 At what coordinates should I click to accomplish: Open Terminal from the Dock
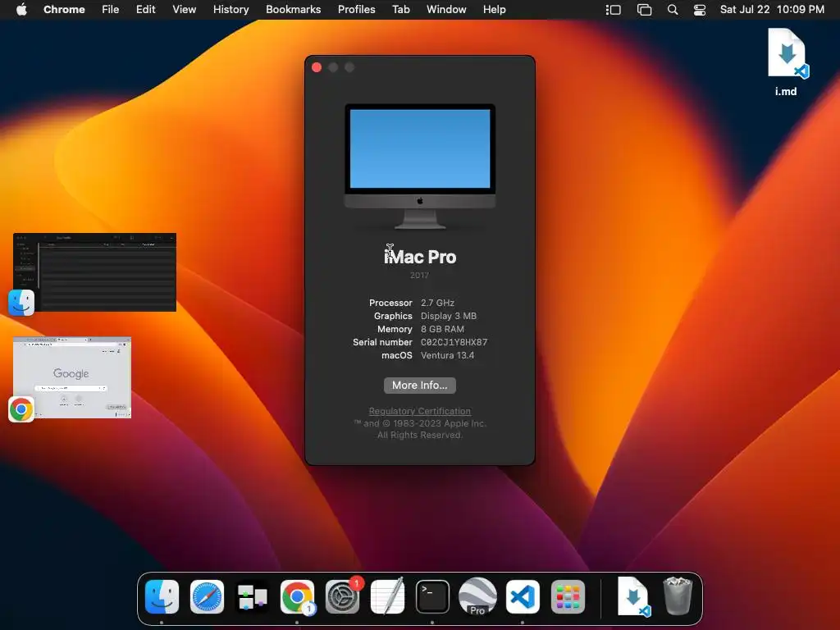pos(432,597)
